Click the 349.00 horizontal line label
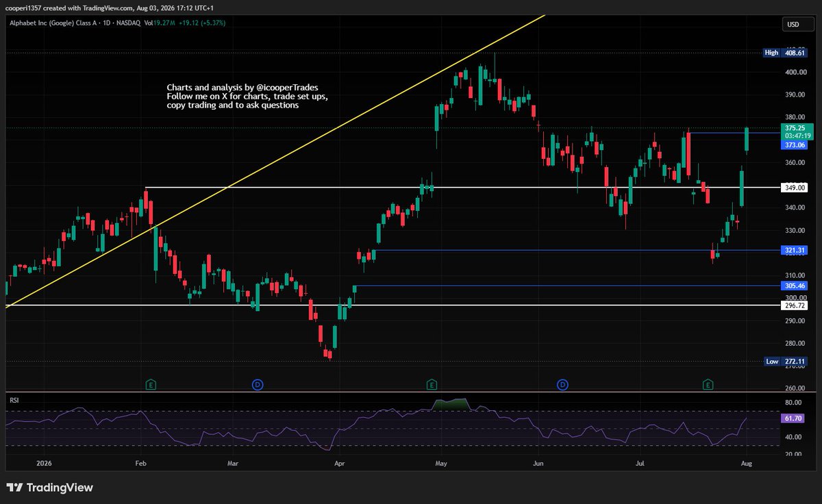822x504 pixels. click(x=795, y=187)
